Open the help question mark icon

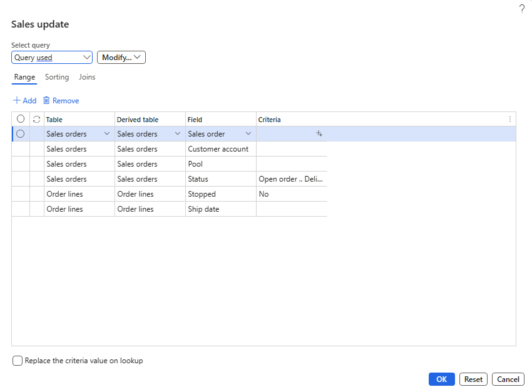click(x=522, y=9)
